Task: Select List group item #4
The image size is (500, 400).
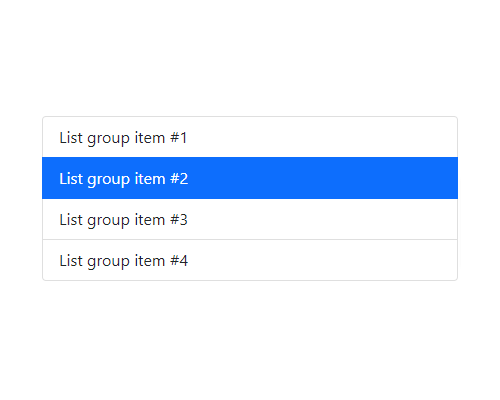Action: tap(250, 260)
